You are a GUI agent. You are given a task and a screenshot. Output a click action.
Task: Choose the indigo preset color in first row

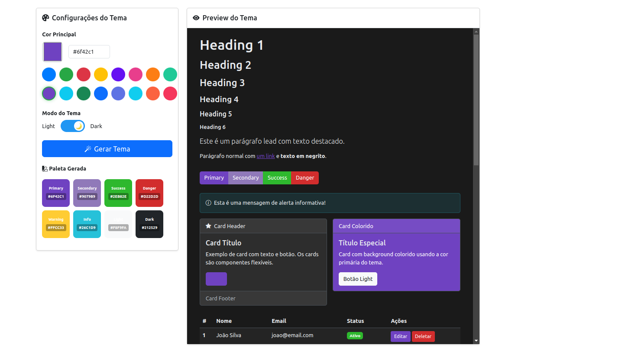118,74
